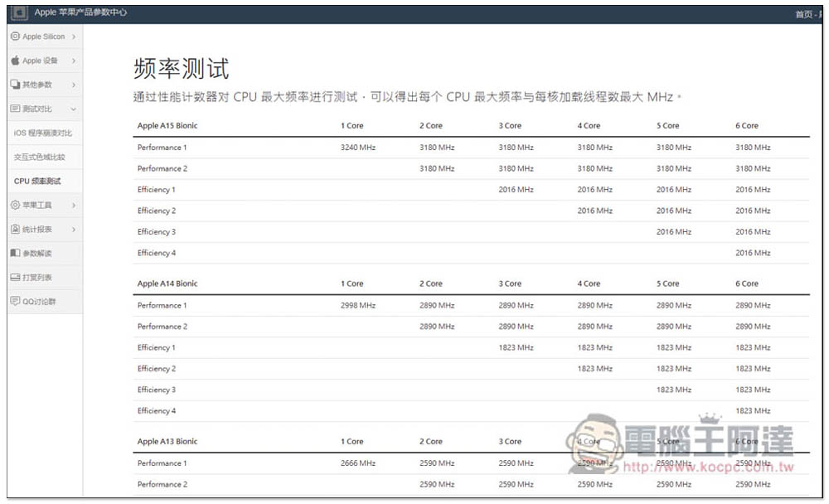Screen dimensions: 829x504
Task: Click the Apple A15 Bionic table header
Action: click(167, 126)
